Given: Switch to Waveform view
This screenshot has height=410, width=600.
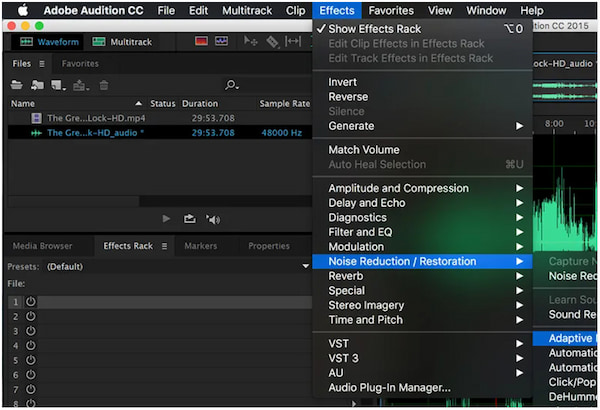Looking at the screenshot, I should 49,42.
